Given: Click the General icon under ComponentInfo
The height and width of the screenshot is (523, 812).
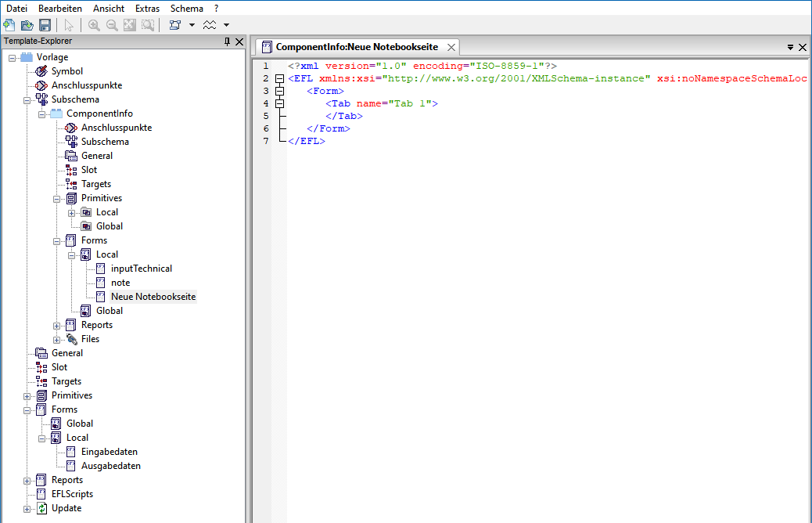Looking at the screenshot, I should point(71,156).
